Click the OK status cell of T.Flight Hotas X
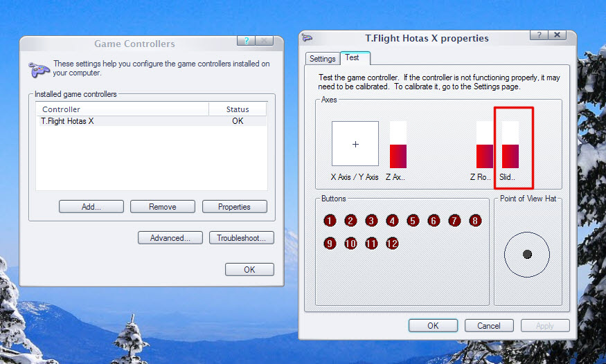Screen dimensions: 606x364 tap(238, 121)
